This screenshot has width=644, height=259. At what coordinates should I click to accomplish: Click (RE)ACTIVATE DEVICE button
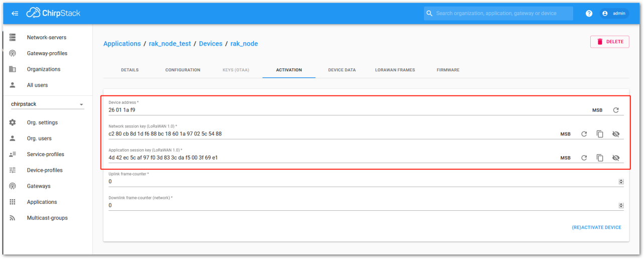(596, 227)
